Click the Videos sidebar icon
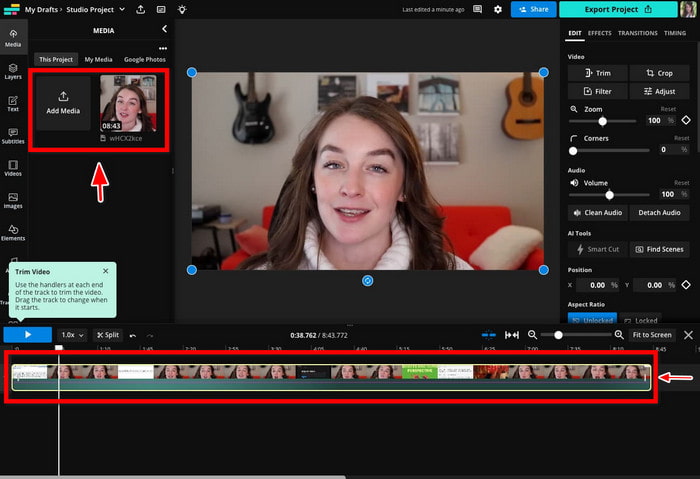The width and height of the screenshot is (700, 479). pos(13,167)
